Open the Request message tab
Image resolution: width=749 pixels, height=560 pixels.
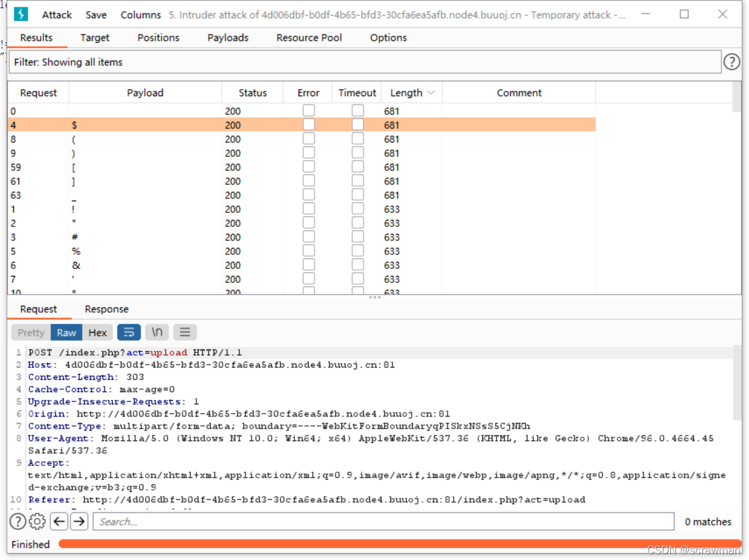coord(38,309)
